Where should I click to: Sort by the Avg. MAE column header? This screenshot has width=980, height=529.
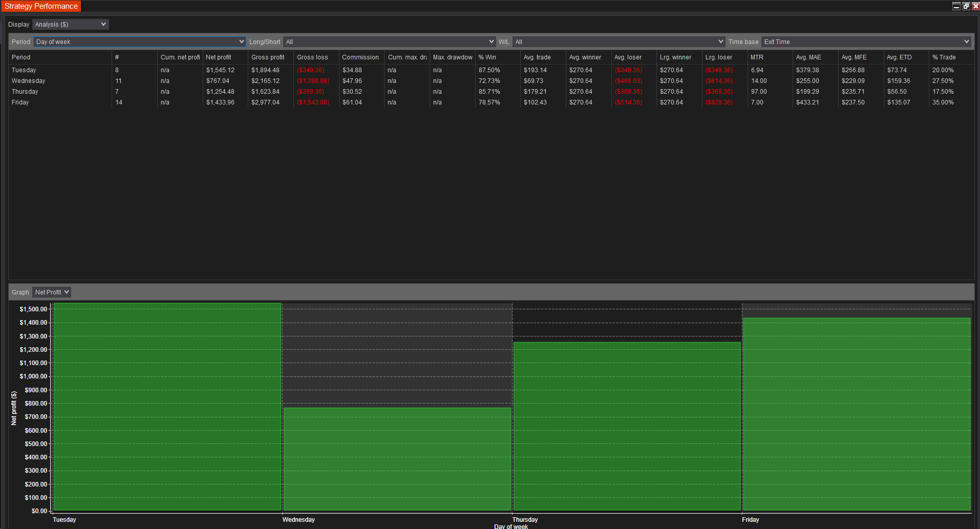pyautogui.click(x=816, y=57)
